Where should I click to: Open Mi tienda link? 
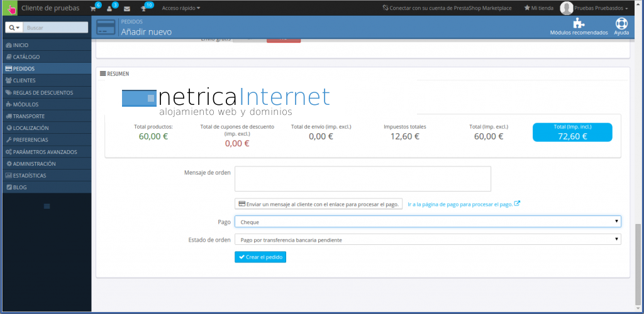(x=539, y=8)
